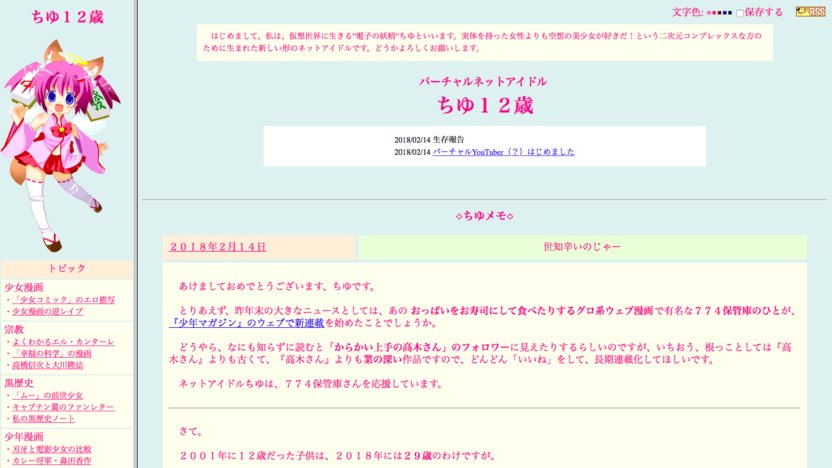This screenshot has width=832, height=468.
Task: Click the 世知辛いのじゃー entry title
Action: [x=582, y=247]
